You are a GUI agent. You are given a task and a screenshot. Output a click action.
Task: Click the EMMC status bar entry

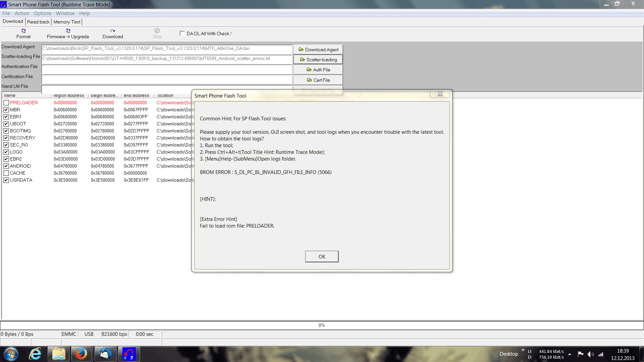pos(69,334)
